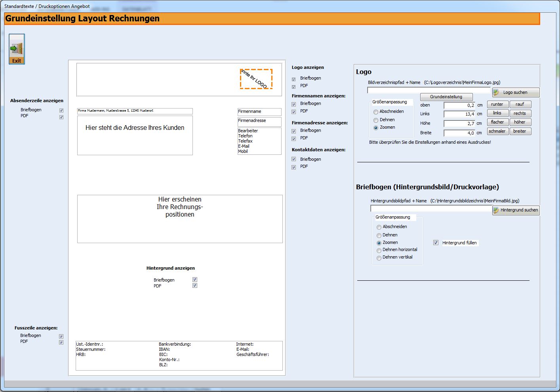The image size is (560, 392).
Task: Select Dehnen for Briefbogen background sizing
Action: pyautogui.click(x=379, y=236)
